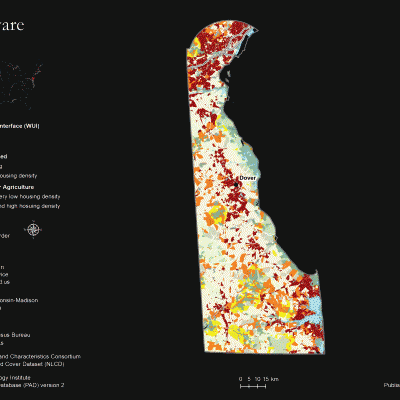This screenshot has width=400, height=400.
Task: Click the large yellow patch west of Dover
Action: 218,211
